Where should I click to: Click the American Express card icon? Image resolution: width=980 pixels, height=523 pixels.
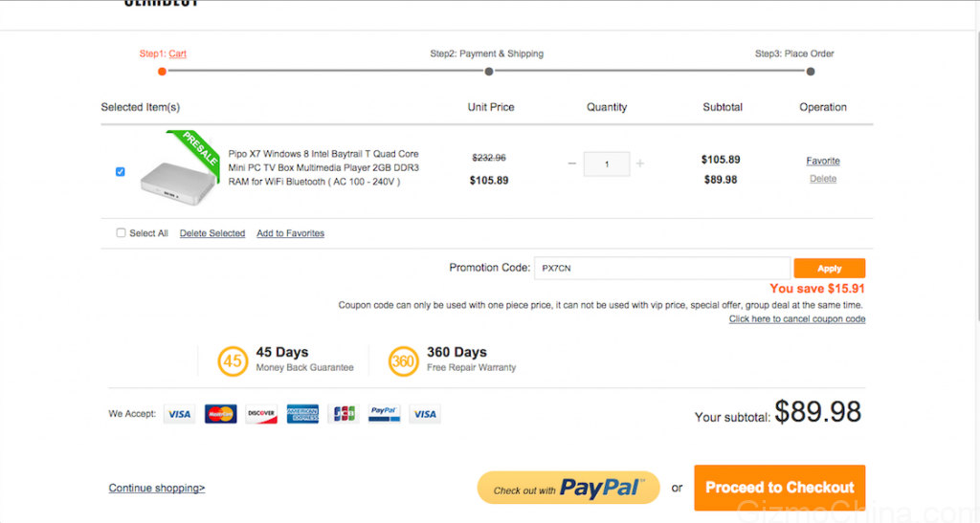pos(302,414)
